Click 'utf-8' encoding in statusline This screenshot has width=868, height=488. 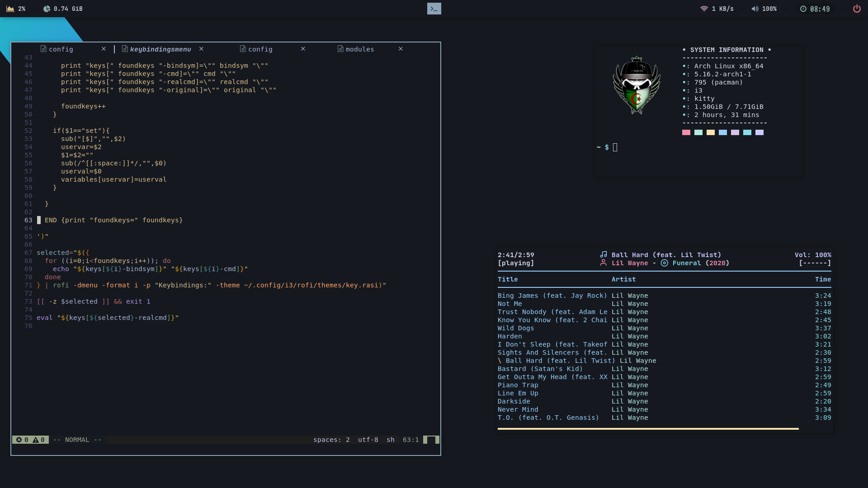(x=368, y=440)
